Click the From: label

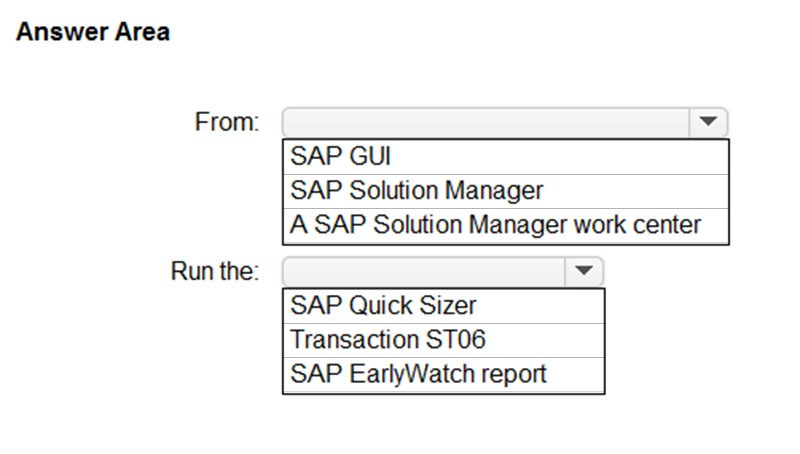(226, 123)
